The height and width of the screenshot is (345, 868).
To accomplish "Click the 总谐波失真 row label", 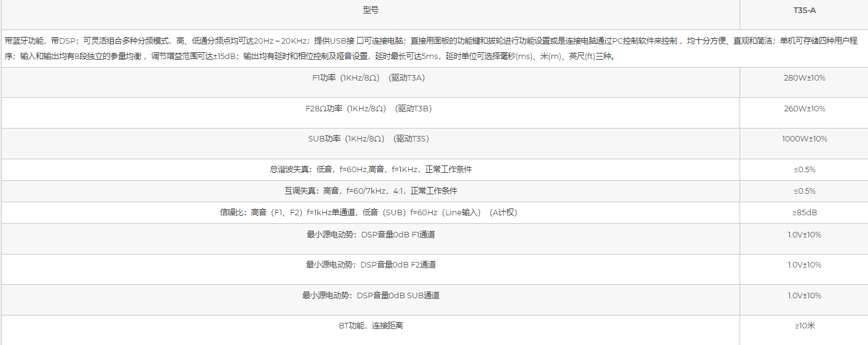I will 370,169.
